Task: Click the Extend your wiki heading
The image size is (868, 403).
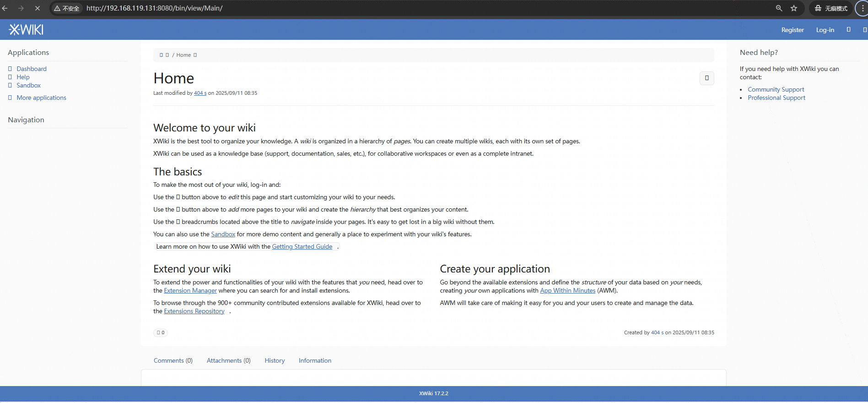Action: tap(192, 269)
